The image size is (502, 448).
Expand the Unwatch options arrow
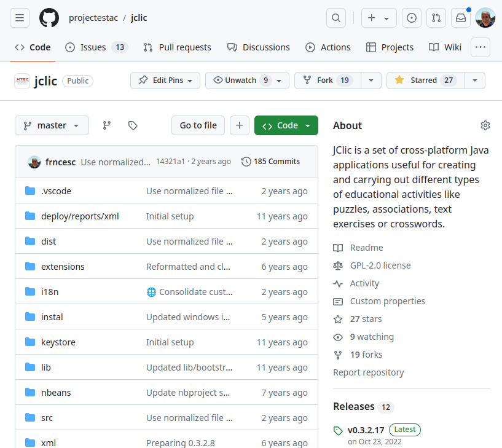[279, 81]
